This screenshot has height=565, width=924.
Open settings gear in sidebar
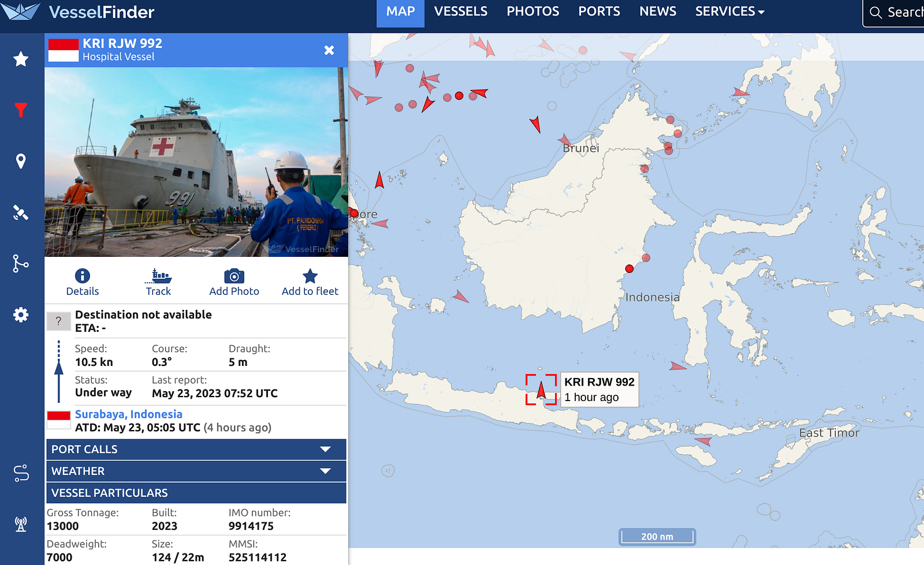point(21,315)
